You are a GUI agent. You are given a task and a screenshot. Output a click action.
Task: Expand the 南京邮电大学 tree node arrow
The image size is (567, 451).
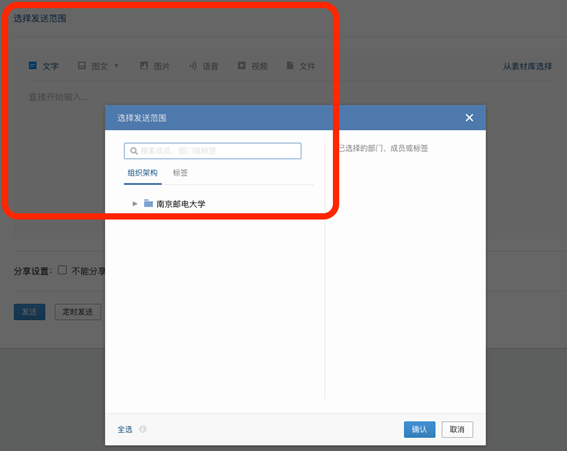135,204
